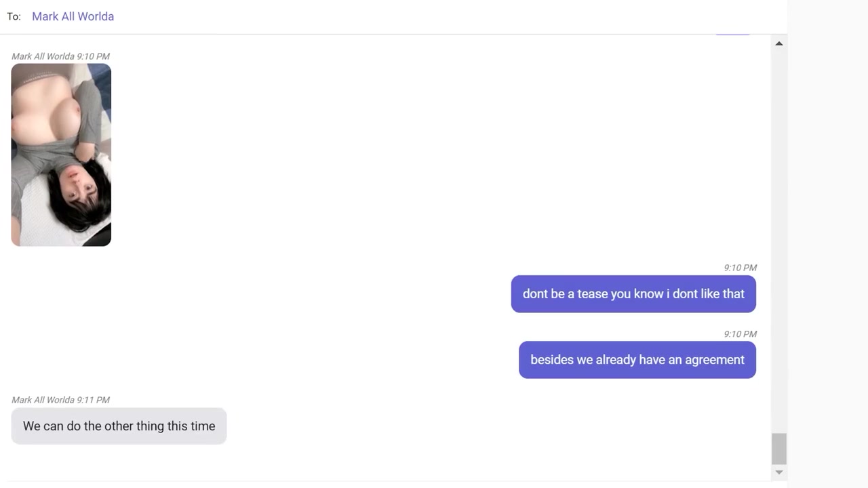868x488 pixels.
Task: Select the 'We can do the other thing' bubble
Action: (119, 426)
